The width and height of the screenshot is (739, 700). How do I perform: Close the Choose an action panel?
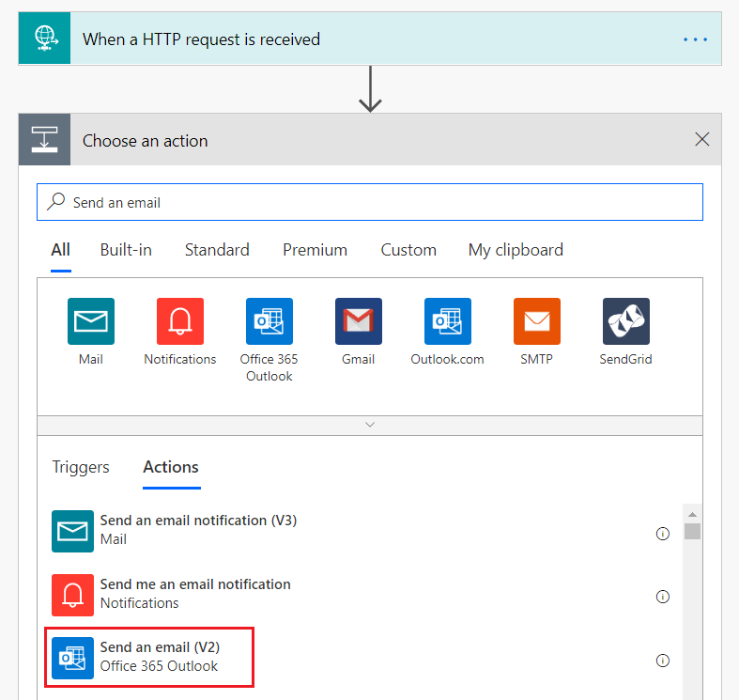point(701,140)
